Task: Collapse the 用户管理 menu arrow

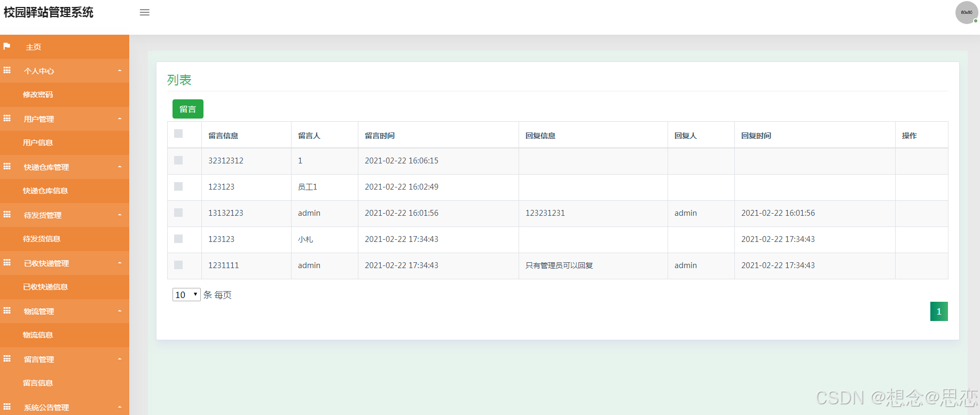Action: pos(120,119)
